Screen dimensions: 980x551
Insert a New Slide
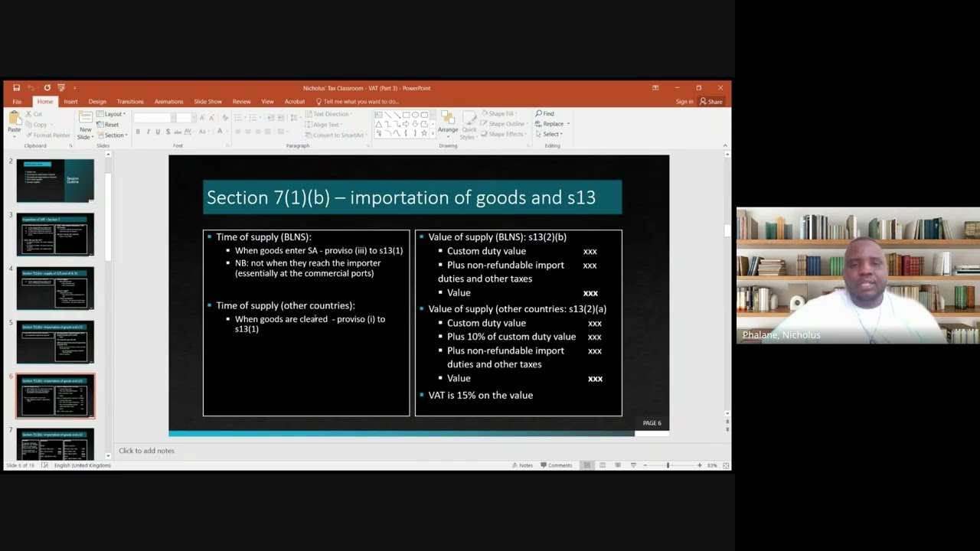[x=85, y=125]
